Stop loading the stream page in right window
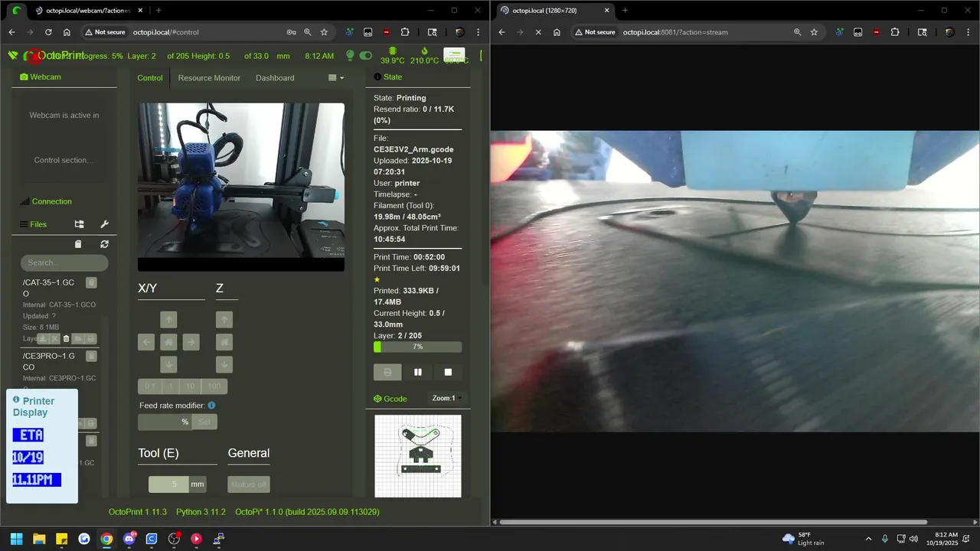Viewport: 980px width, 551px height. pos(538,32)
